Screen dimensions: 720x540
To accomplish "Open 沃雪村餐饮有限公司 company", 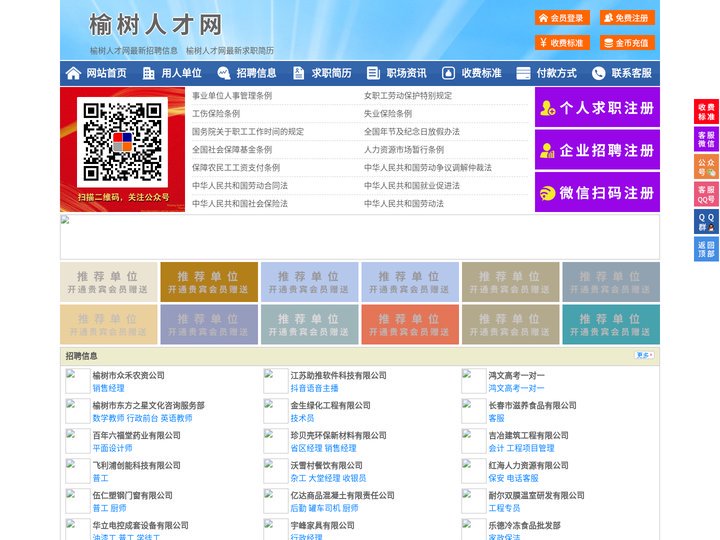I will coord(326,465).
